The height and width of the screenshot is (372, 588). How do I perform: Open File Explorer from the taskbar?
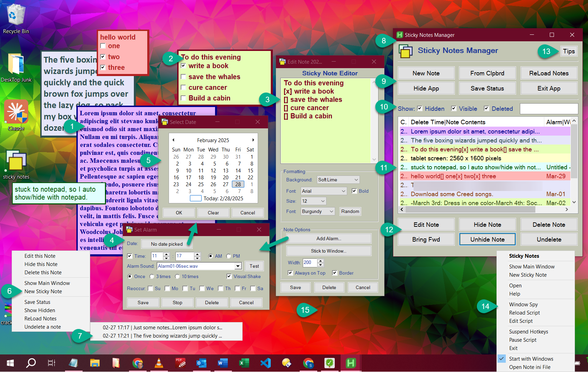click(x=95, y=363)
